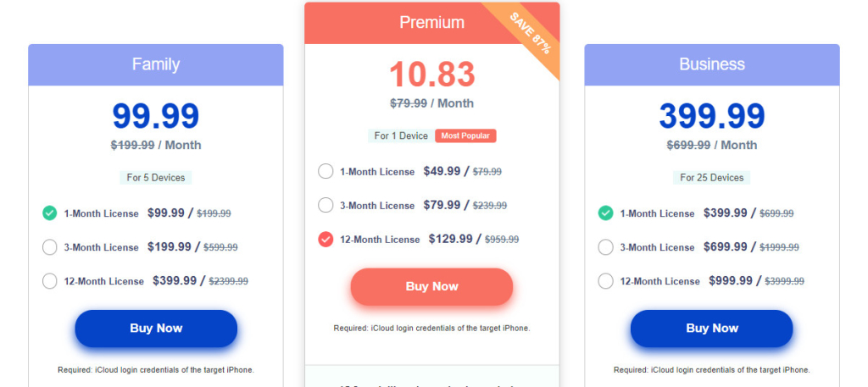
Task: Click Buy Now in the Business plan
Action: click(712, 329)
